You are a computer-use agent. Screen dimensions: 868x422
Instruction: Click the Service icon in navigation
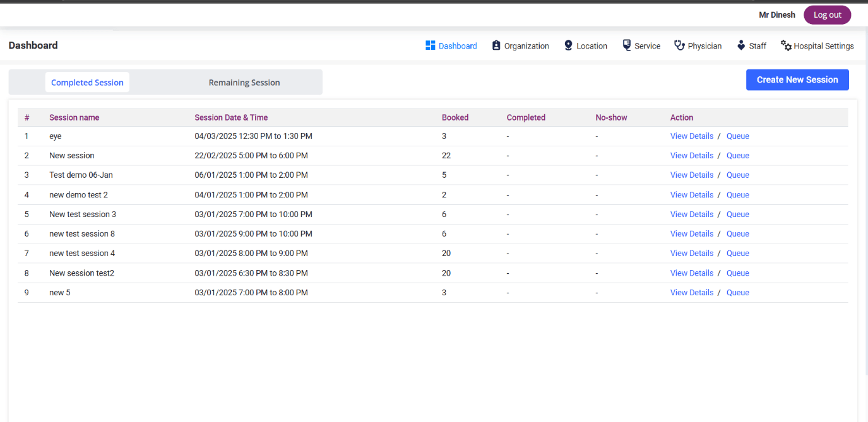(x=627, y=45)
